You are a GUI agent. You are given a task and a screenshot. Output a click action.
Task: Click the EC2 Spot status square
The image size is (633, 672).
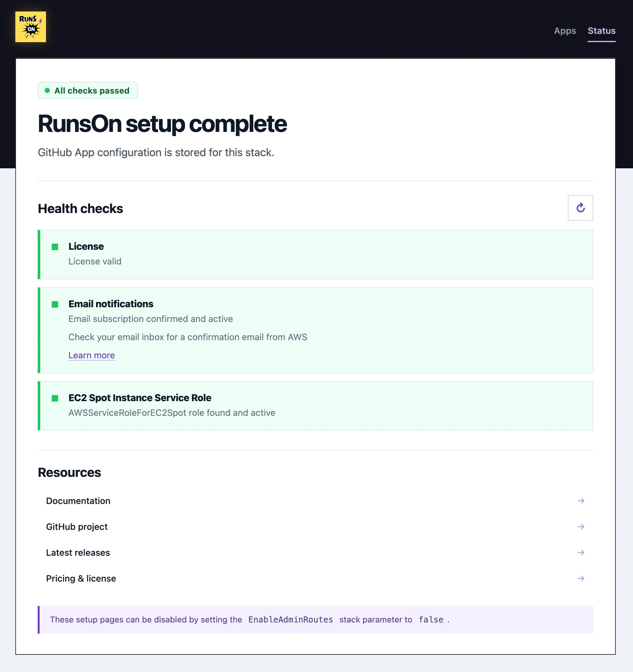coord(55,398)
